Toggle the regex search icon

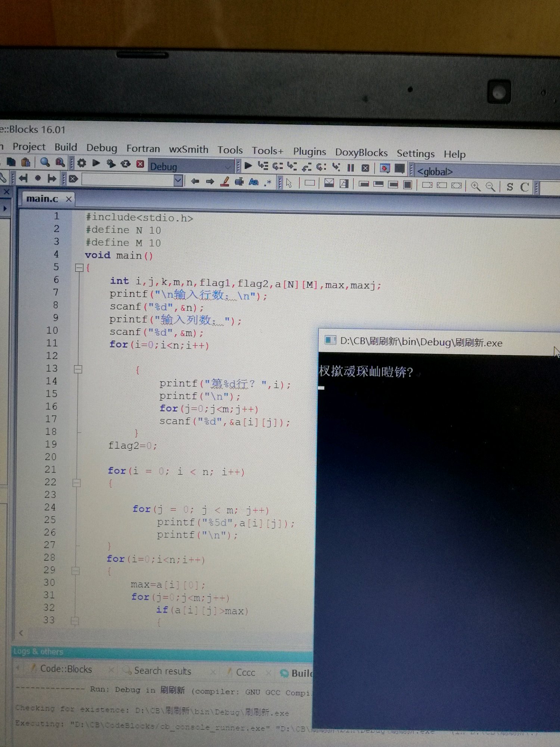click(268, 183)
